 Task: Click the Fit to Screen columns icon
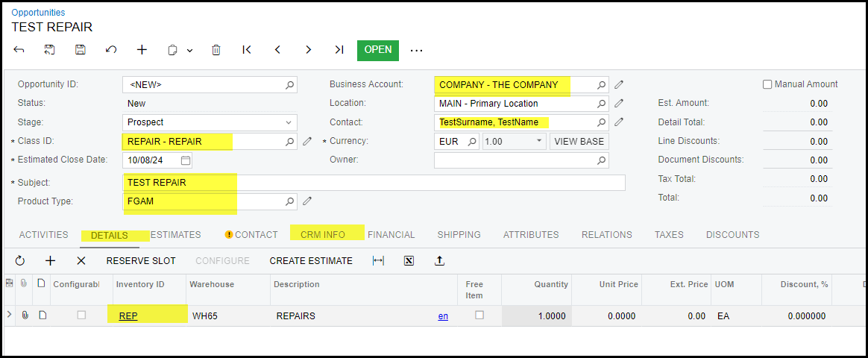point(378,261)
